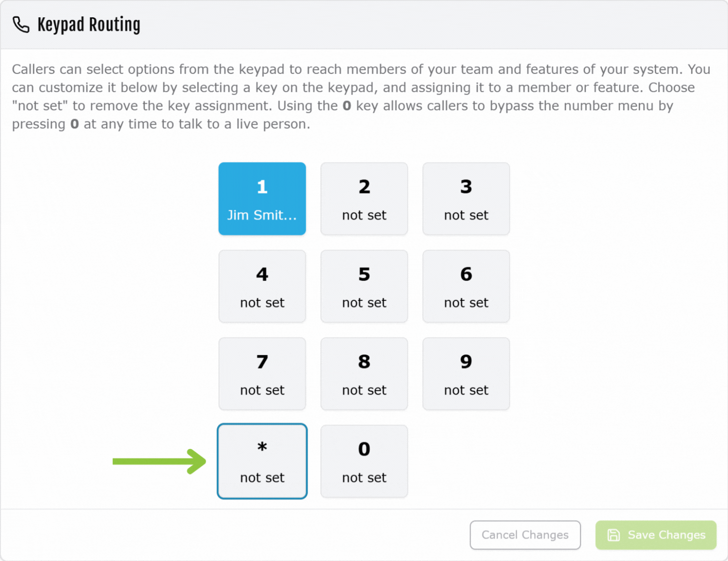Choose keypad key 3
This screenshot has height=561, width=728.
point(466,199)
